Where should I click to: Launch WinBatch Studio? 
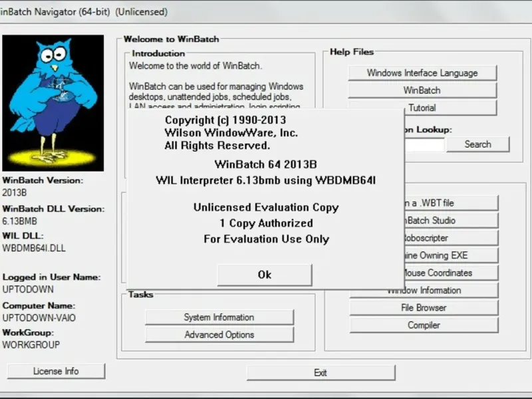pyautogui.click(x=452, y=221)
